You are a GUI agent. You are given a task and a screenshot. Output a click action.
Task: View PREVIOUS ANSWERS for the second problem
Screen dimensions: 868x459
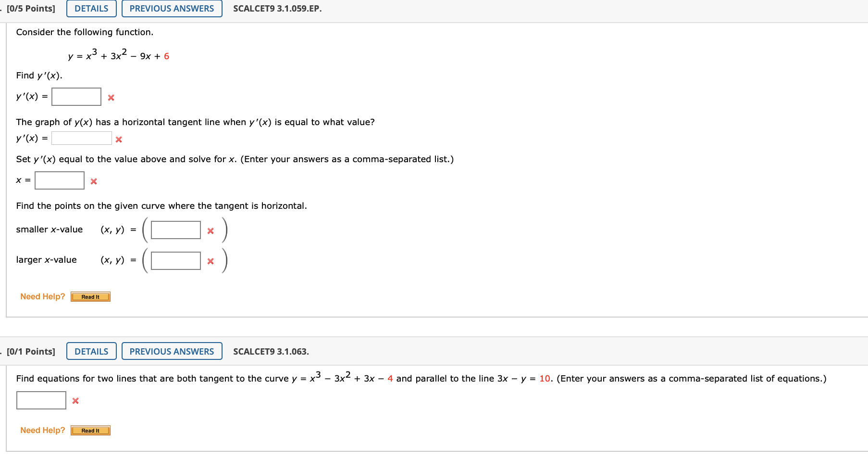(x=172, y=351)
